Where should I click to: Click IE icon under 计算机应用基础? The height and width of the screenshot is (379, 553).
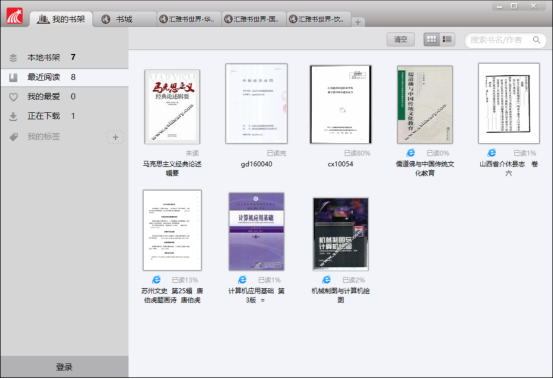[242, 280]
